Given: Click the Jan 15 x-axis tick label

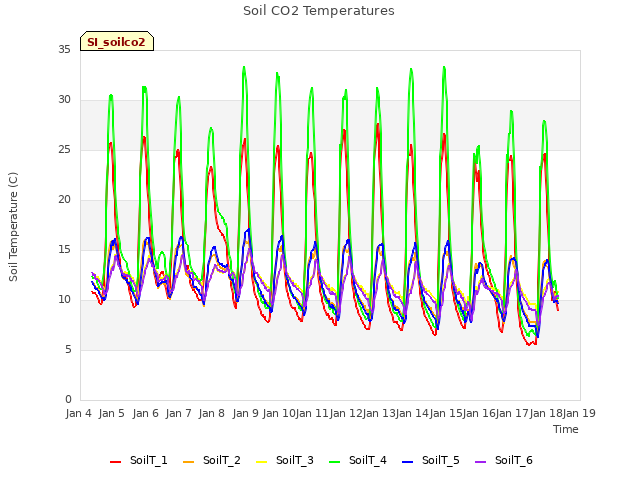Looking at the screenshot, I should coord(445,413).
